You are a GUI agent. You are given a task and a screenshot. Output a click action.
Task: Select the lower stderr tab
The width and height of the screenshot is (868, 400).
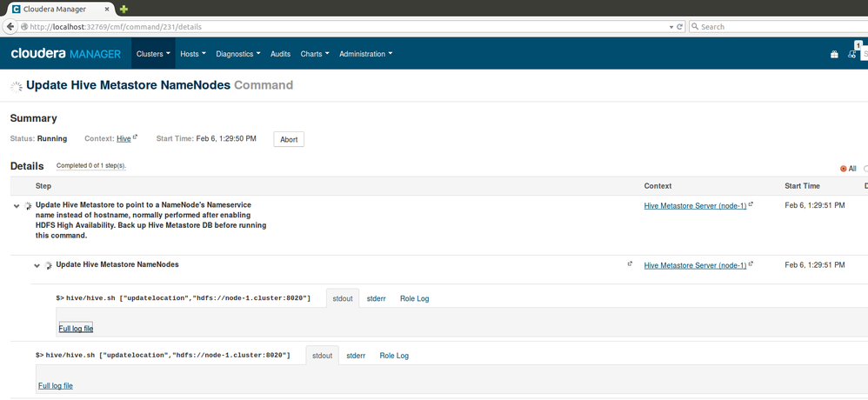[356, 356]
